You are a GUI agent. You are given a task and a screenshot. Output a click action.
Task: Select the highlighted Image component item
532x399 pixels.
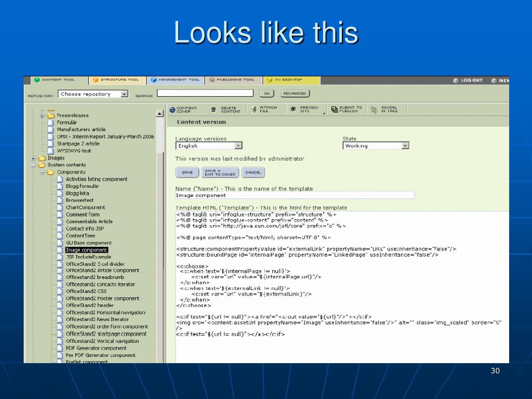point(87,250)
